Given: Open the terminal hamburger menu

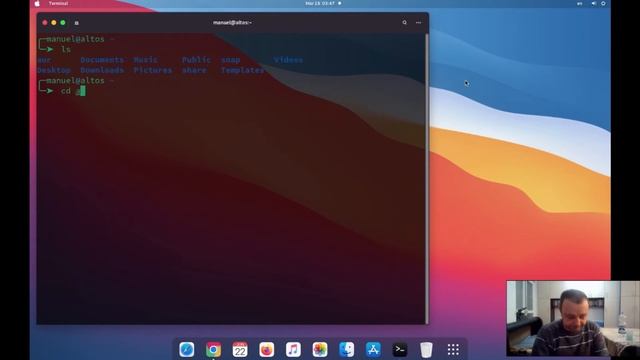Looking at the screenshot, I should [418, 22].
